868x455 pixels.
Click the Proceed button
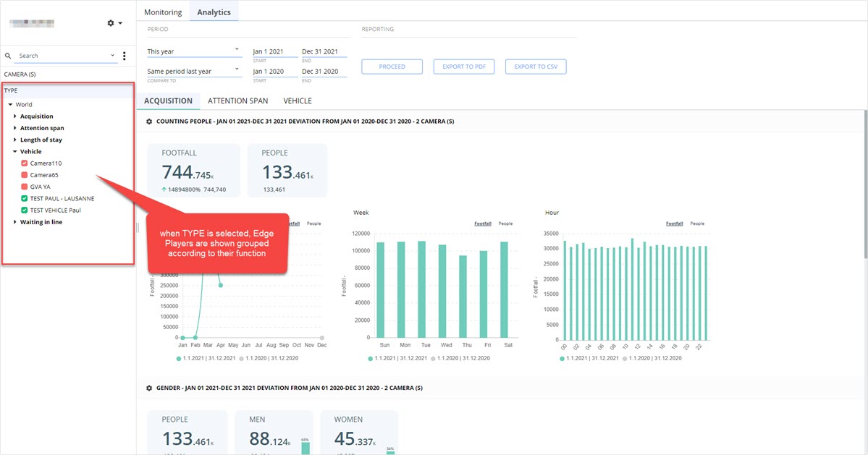(x=392, y=67)
